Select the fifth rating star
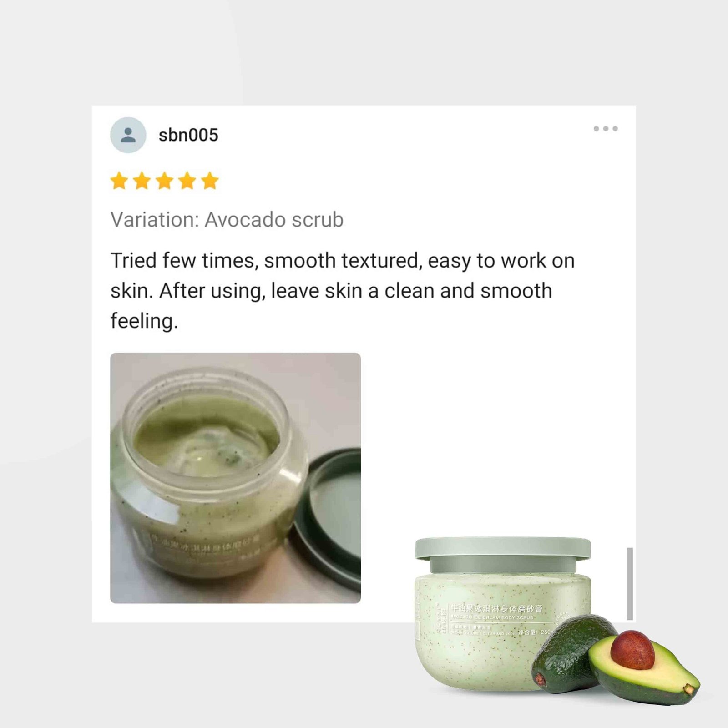The height and width of the screenshot is (728, 728). [210, 181]
